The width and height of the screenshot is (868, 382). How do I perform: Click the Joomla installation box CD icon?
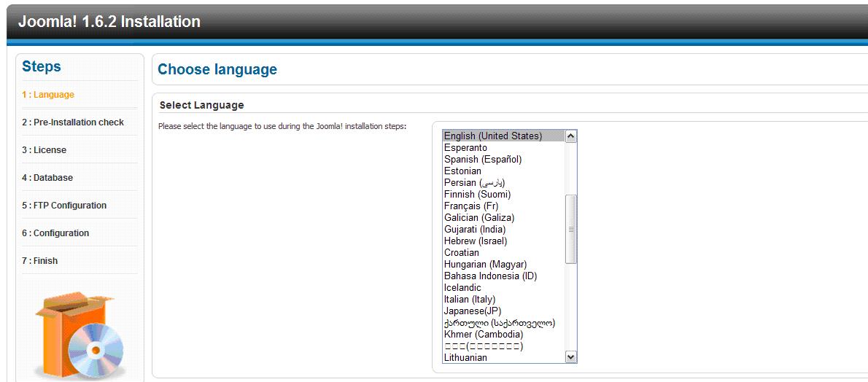81,335
